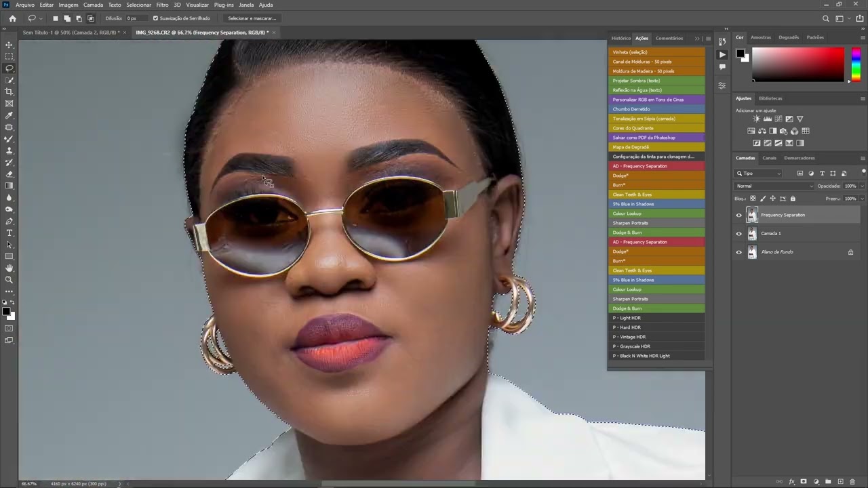This screenshot has width=868, height=488.
Task: Open the History panel icon in dock
Action: pyautogui.click(x=722, y=42)
